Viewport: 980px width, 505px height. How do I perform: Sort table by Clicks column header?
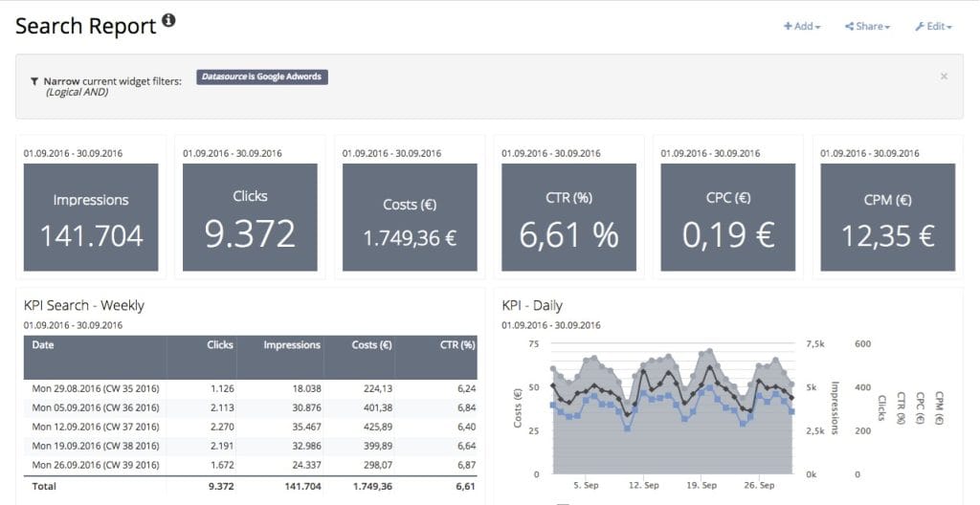click(219, 345)
